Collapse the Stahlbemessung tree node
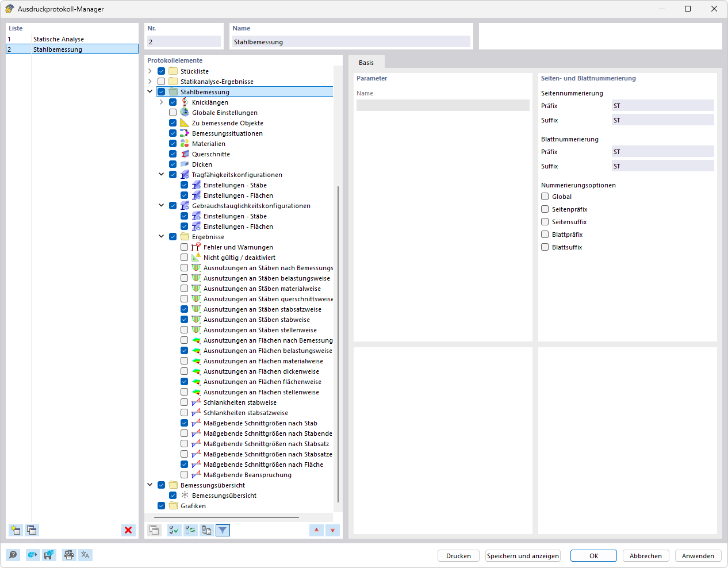 pyautogui.click(x=150, y=92)
